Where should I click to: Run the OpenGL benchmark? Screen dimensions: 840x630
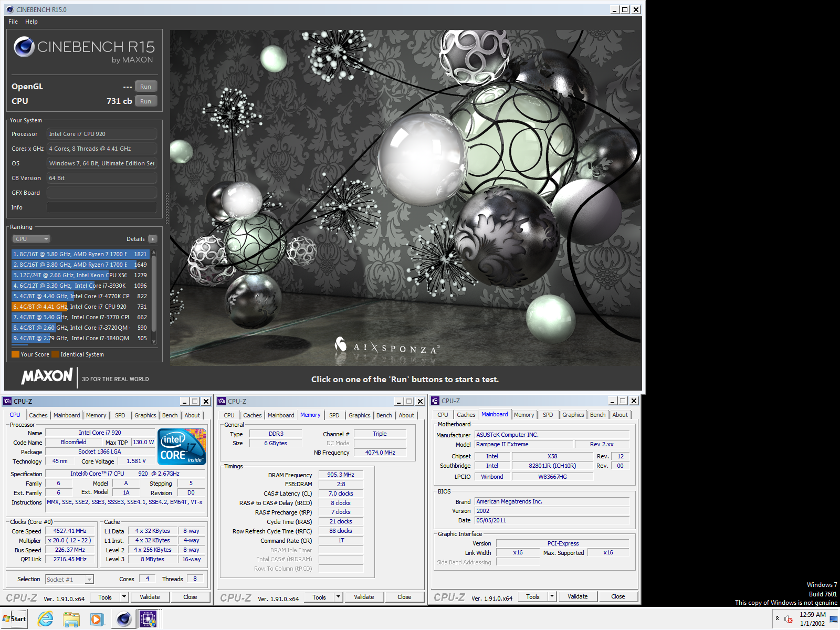[146, 87]
